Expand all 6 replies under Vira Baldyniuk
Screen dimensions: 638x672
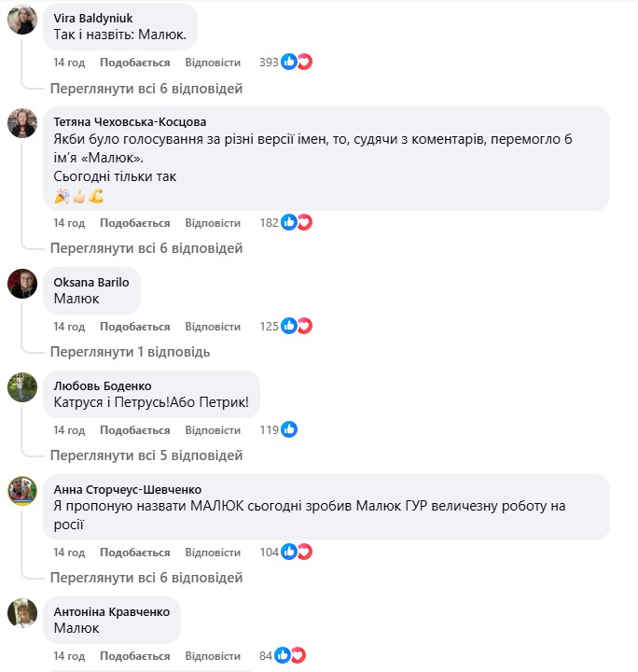(x=146, y=89)
